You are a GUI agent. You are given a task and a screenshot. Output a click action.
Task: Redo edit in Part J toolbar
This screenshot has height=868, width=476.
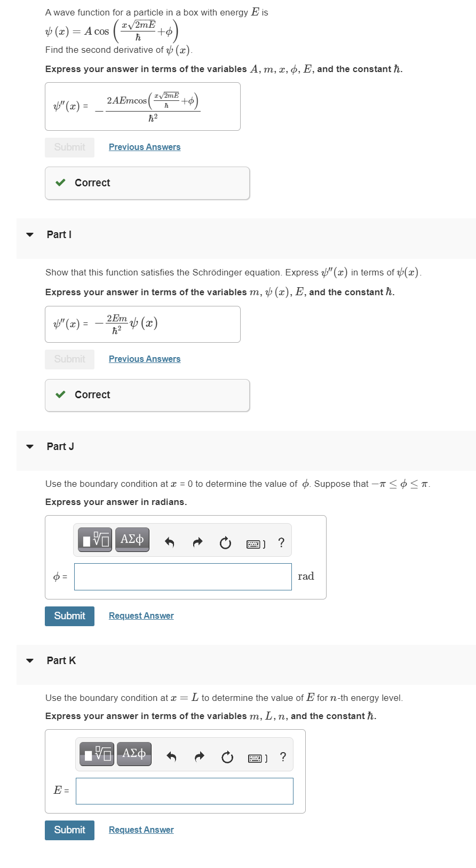point(198,543)
